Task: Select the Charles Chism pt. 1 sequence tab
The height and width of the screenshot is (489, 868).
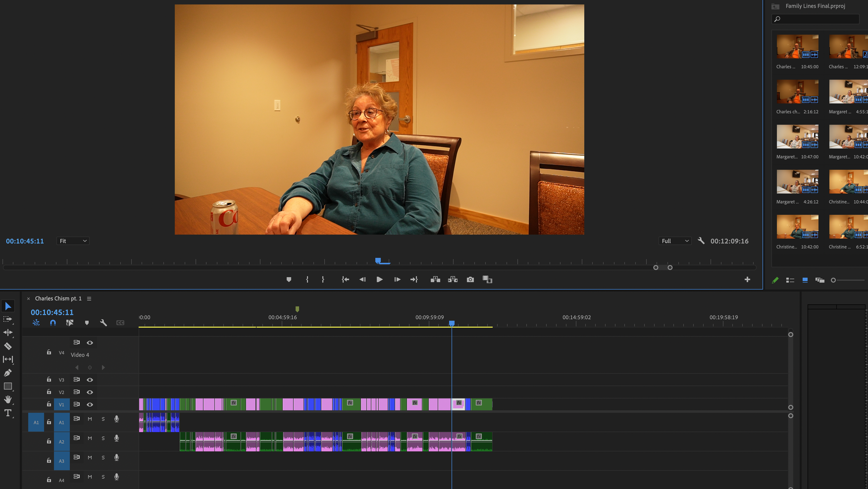Action: (58, 298)
